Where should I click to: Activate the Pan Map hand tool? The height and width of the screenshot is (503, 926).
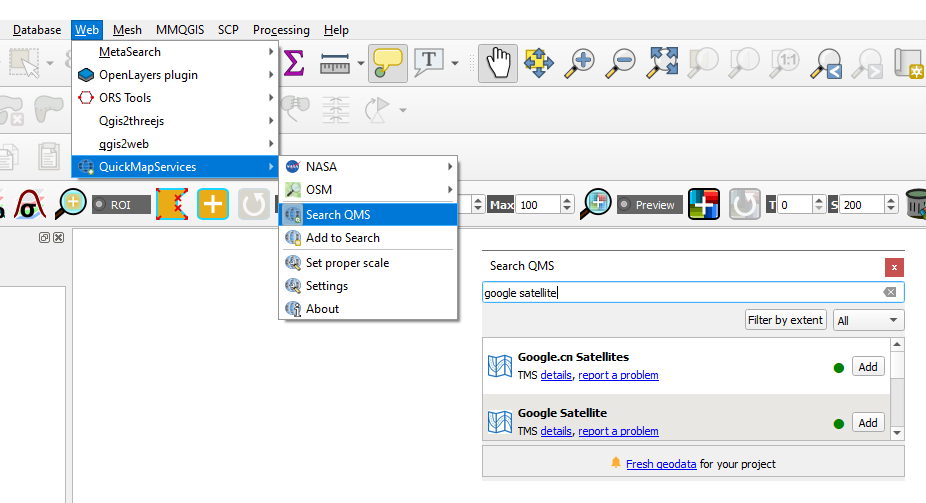[498, 63]
